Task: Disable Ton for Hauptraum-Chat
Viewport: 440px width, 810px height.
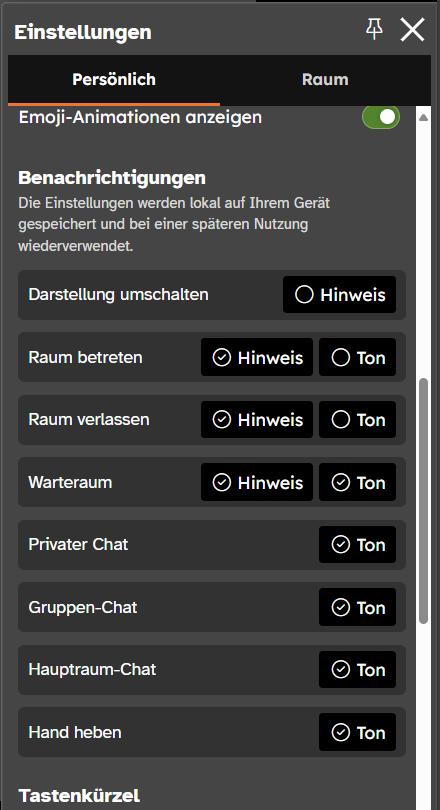Action: (357, 669)
